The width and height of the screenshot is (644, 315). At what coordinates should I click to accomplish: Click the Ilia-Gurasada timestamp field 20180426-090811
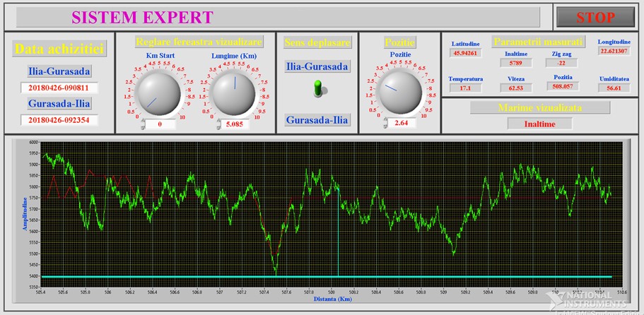click(x=59, y=88)
